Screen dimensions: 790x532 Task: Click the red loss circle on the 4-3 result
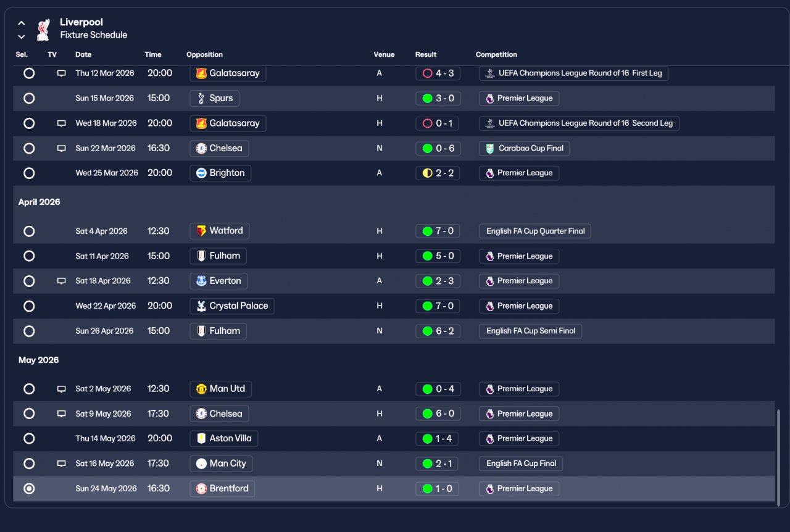click(x=427, y=73)
